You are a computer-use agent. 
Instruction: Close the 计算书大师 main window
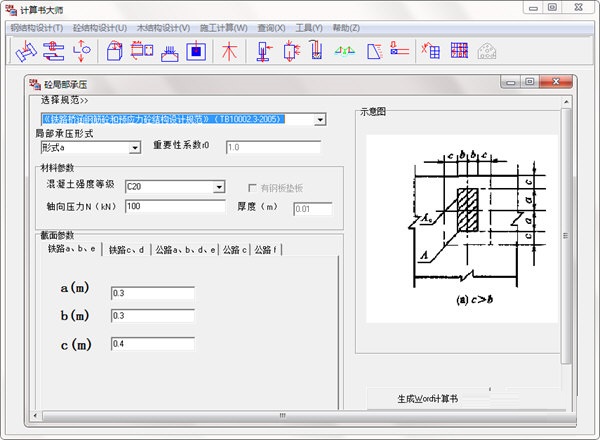point(579,8)
